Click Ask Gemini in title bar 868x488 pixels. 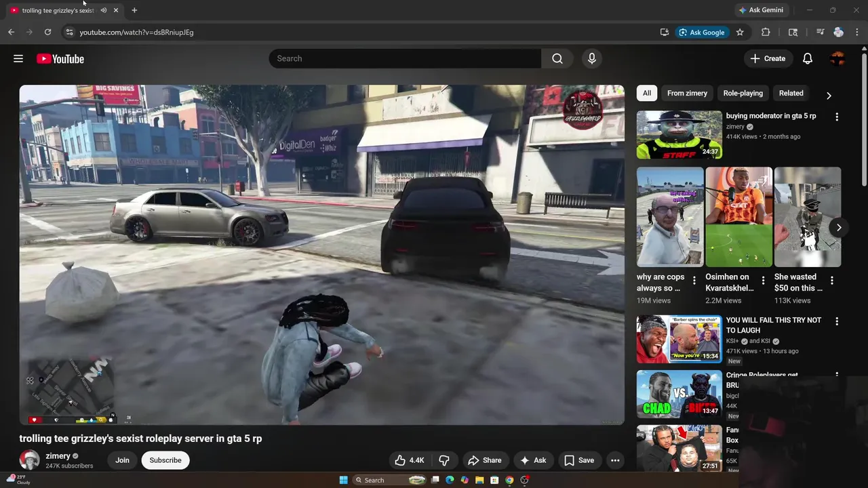tap(760, 10)
